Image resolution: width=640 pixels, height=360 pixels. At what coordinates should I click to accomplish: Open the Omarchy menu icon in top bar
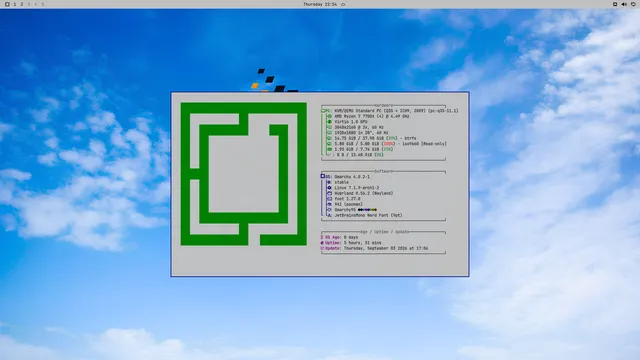(x=7, y=4)
